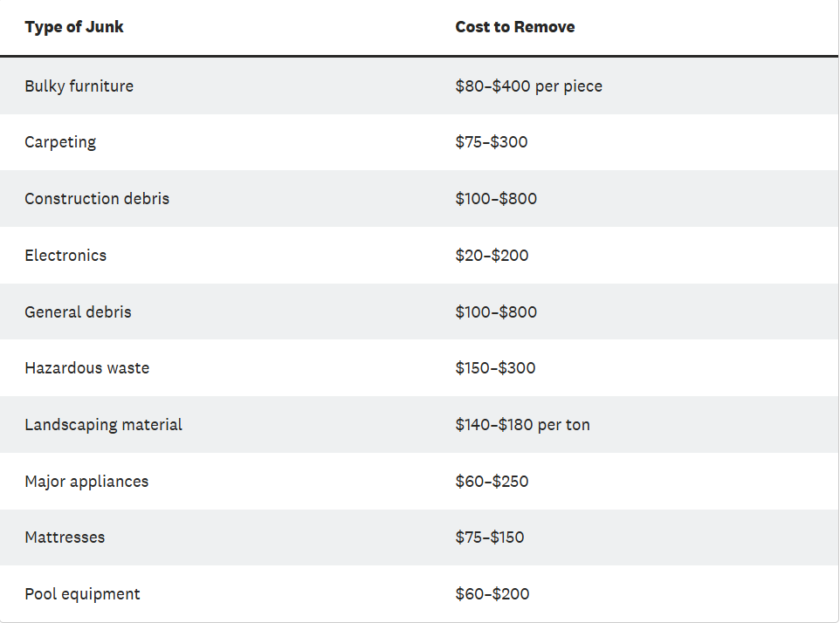Image resolution: width=840 pixels, height=623 pixels.
Task: Click the "Hazardous waste" row label
Action: pyautogui.click(x=86, y=368)
